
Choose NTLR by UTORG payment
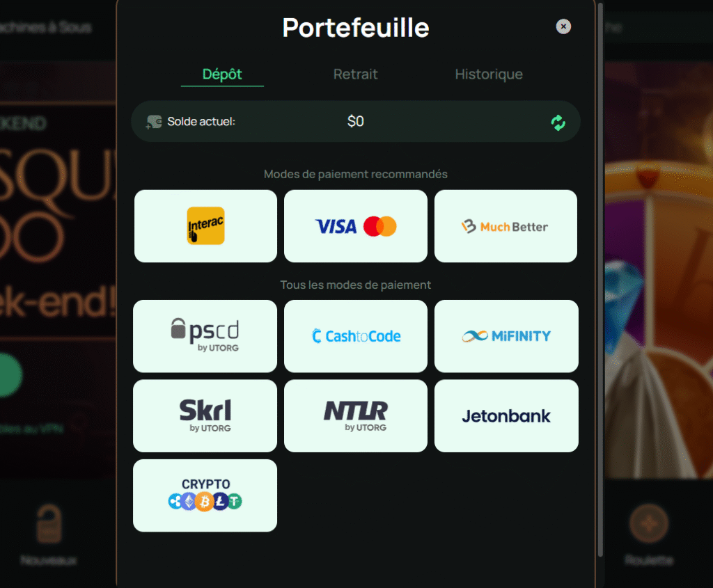click(x=356, y=416)
